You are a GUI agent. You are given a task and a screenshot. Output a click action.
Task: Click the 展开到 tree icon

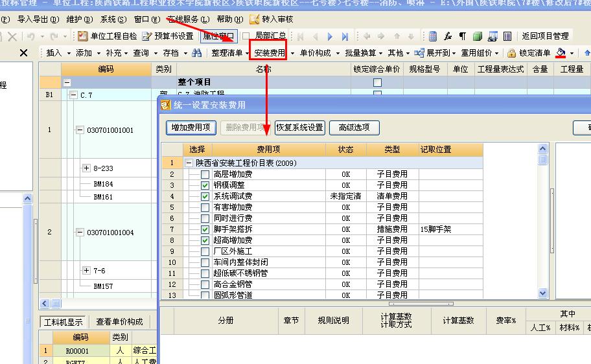(419, 52)
